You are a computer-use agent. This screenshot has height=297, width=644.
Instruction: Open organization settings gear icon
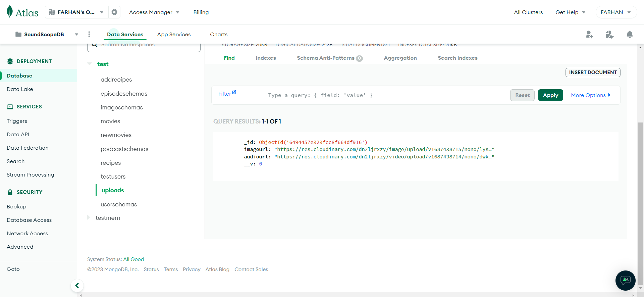click(114, 12)
